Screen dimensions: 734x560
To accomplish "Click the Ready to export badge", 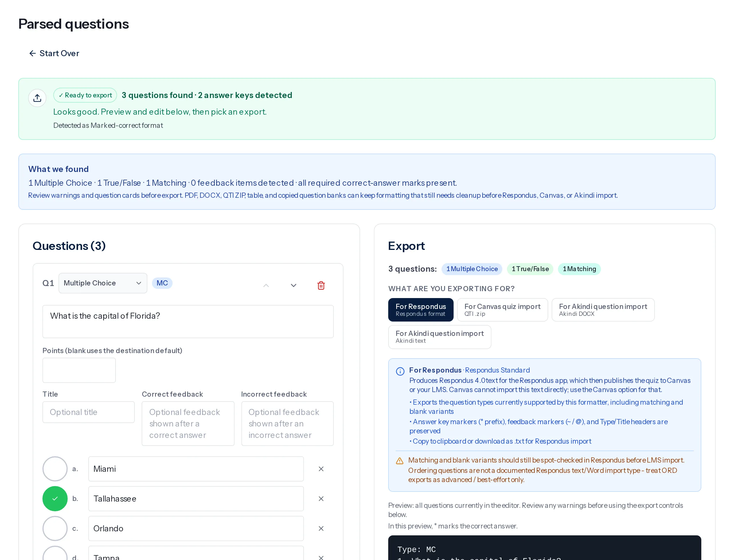I will pos(85,95).
